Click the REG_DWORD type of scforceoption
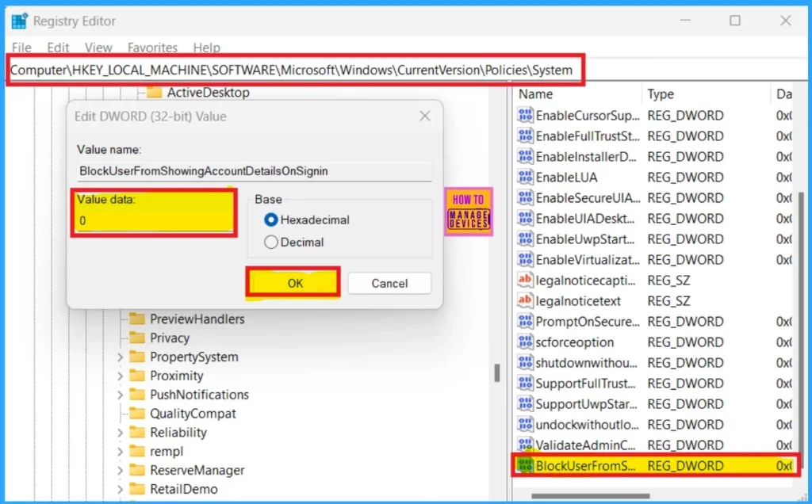812x504 pixels. point(685,342)
